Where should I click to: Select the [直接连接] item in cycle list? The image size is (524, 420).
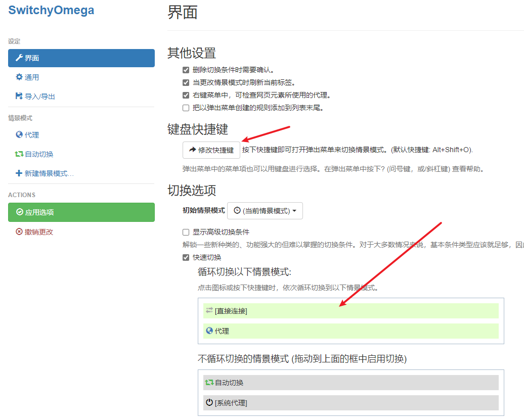point(351,311)
